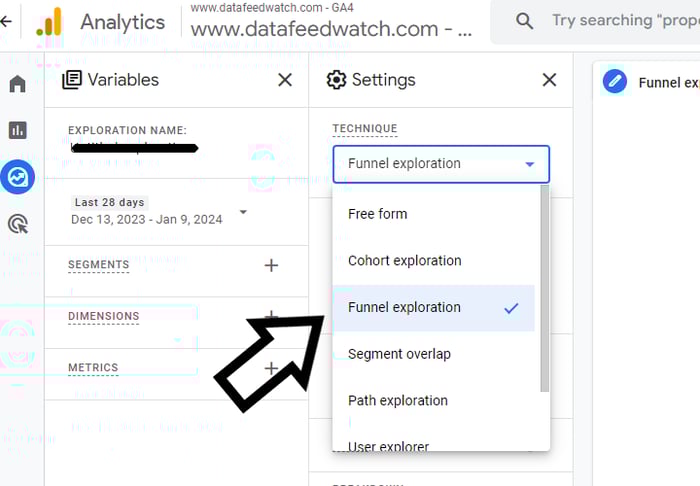The width and height of the screenshot is (700, 486).
Task: Click the search magnifier icon
Action: click(524, 21)
